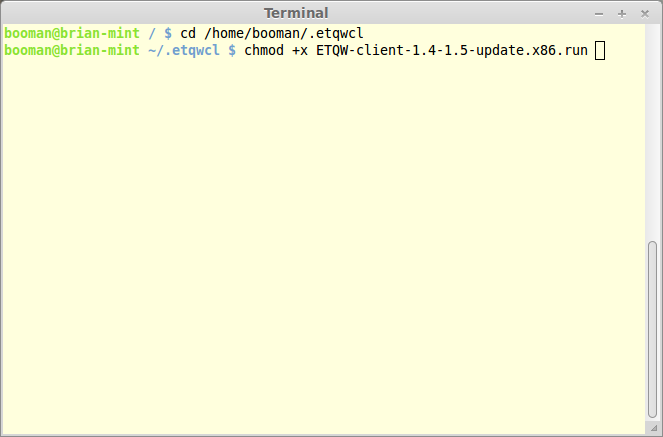Click booman@brian-mint on the first prompt line

point(72,33)
